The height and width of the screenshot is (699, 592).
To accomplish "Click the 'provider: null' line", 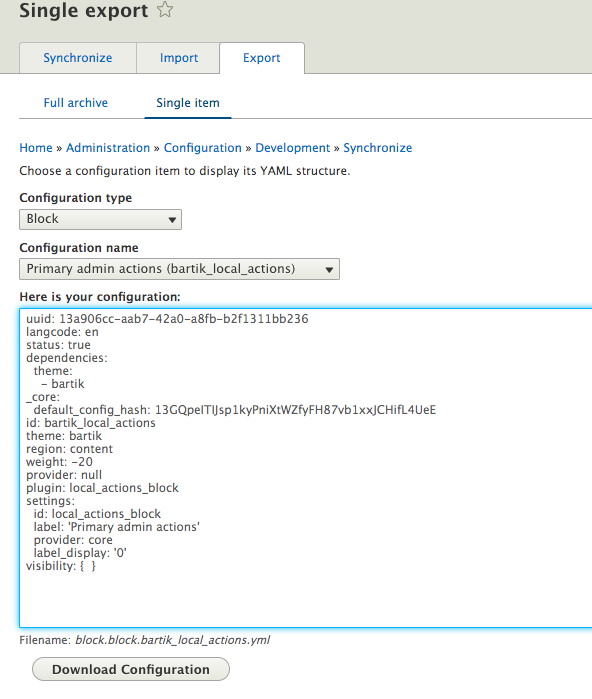I will [x=64, y=475].
